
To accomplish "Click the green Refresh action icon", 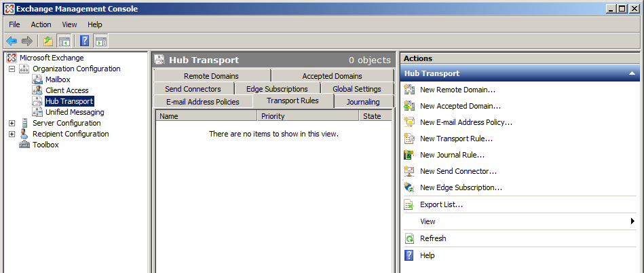I will coord(409,238).
